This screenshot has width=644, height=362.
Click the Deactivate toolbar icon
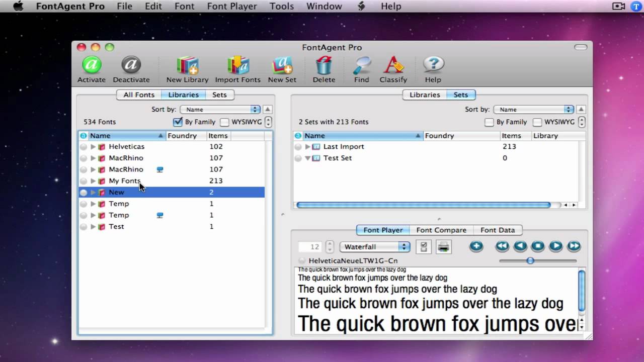[131, 69]
